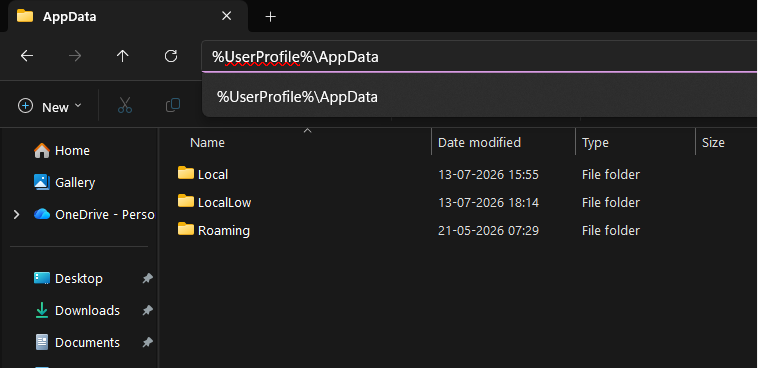Sort by Date modified column
Screen dimensions: 758x369
pyautogui.click(x=479, y=143)
